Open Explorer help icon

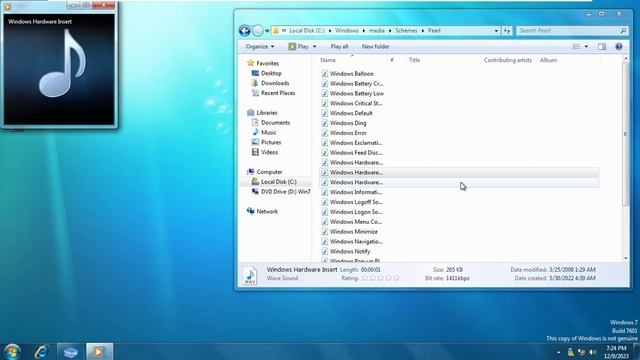(619, 47)
